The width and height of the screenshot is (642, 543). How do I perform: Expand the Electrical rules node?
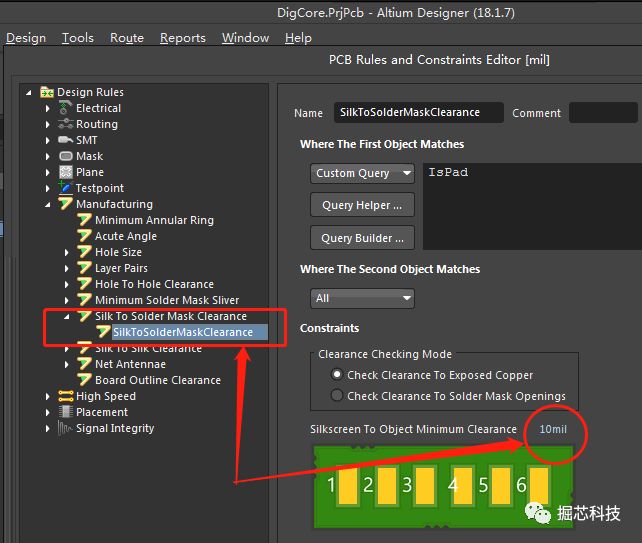tap(47, 109)
